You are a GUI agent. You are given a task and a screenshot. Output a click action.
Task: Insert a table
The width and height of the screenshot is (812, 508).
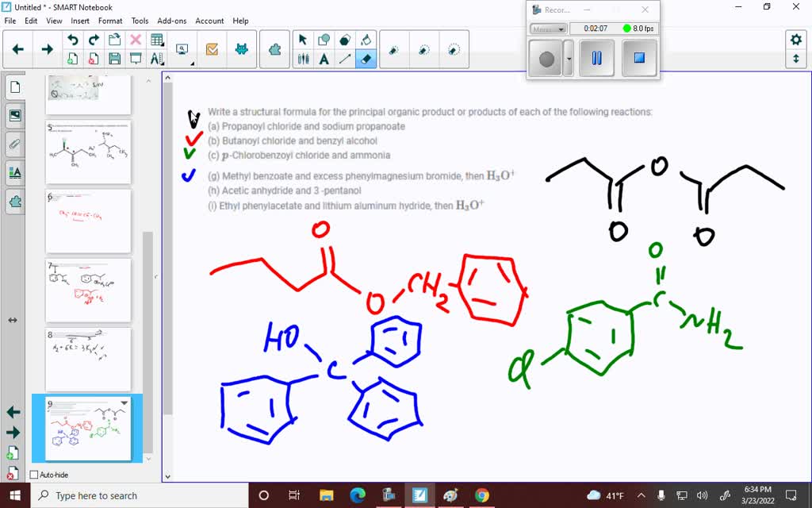click(x=158, y=38)
